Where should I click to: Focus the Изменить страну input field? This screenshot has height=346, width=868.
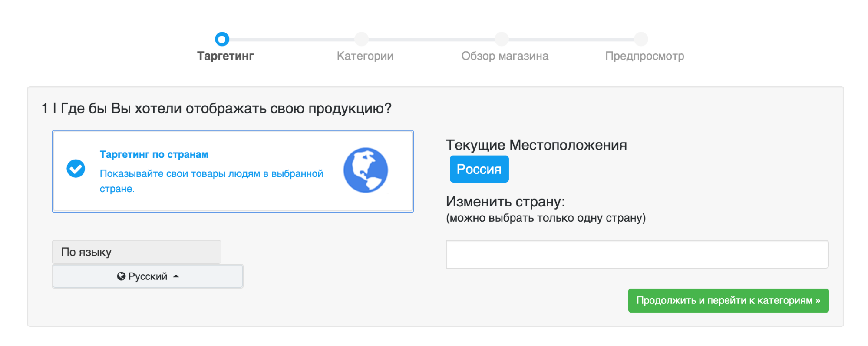[x=637, y=254]
